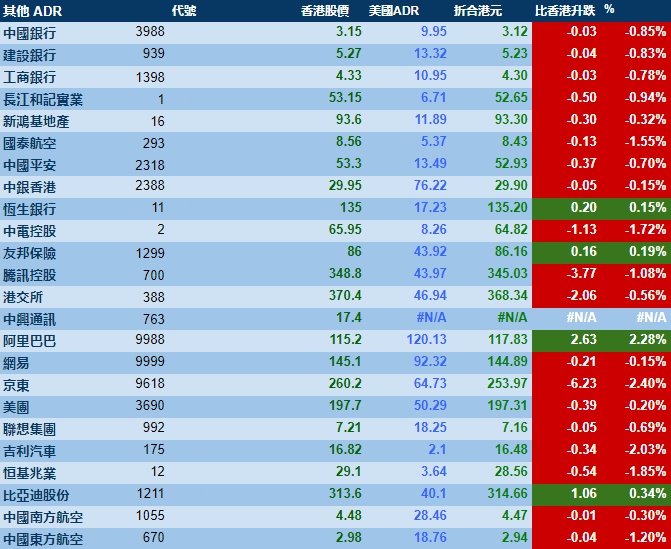This screenshot has width=671, height=549.
Task: Click the -1.20% cell for 中國東方航空
Action: tap(645, 538)
